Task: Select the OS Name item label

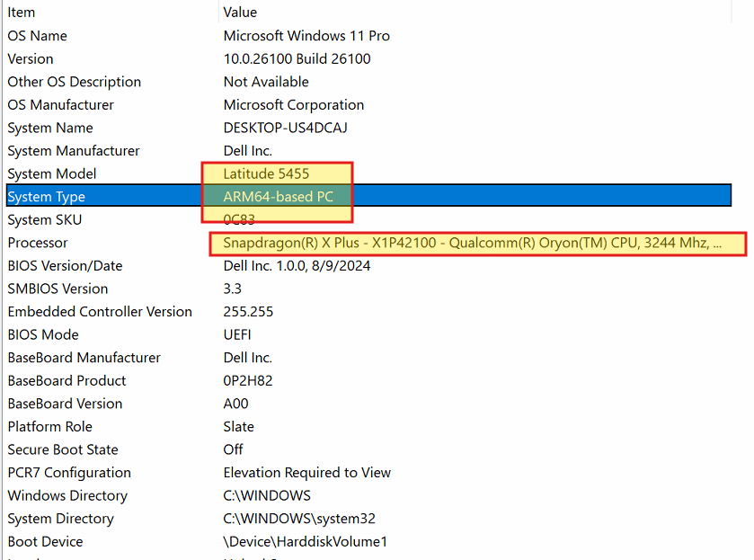Action: pos(37,36)
